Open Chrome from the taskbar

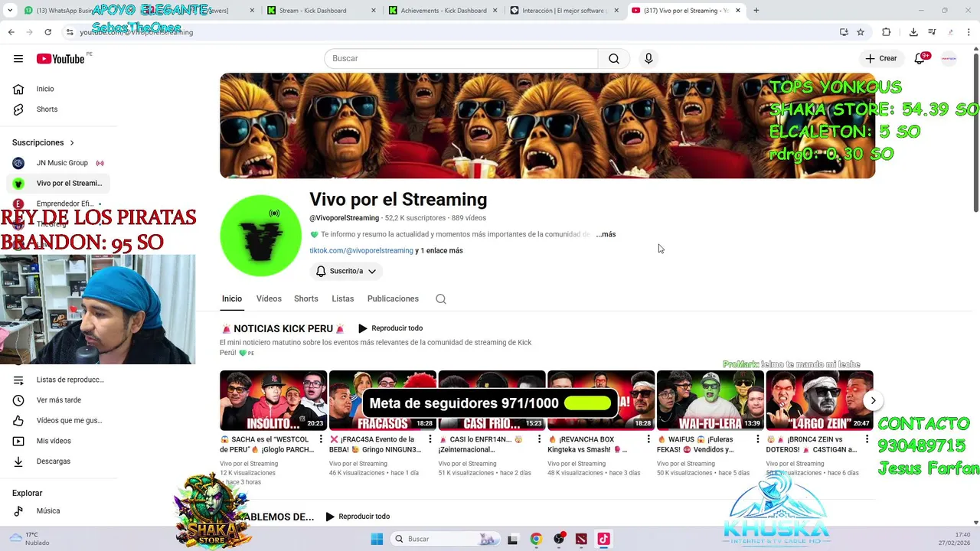click(536, 539)
